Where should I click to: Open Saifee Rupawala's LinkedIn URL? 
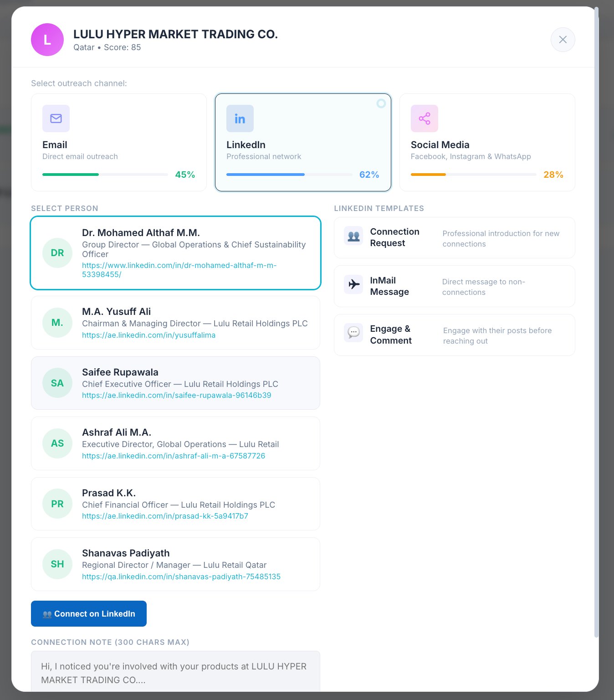[177, 395]
